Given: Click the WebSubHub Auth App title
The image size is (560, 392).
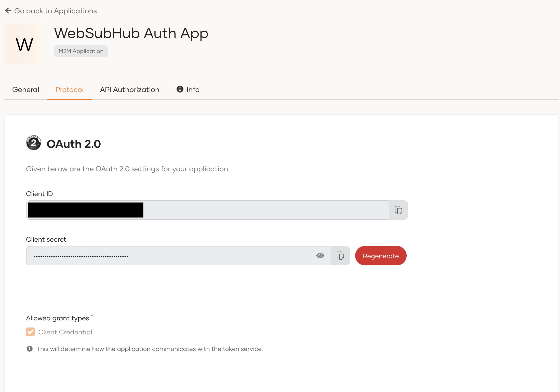Looking at the screenshot, I should pyautogui.click(x=131, y=33).
